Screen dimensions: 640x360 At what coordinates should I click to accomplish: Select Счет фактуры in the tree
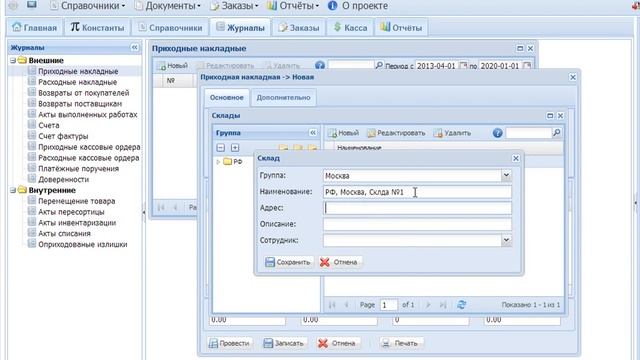[63, 136]
